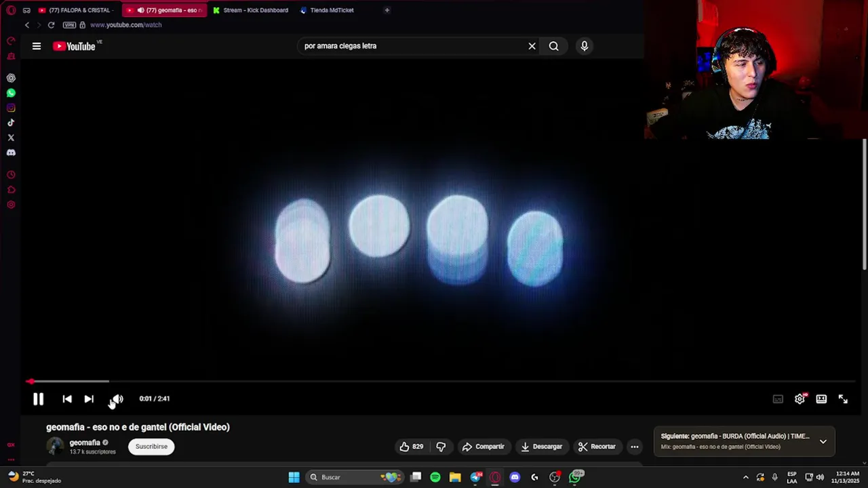Image resolution: width=868 pixels, height=488 pixels.
Task: Open extensions cube icon in sidebar
Action: [11, 190]
